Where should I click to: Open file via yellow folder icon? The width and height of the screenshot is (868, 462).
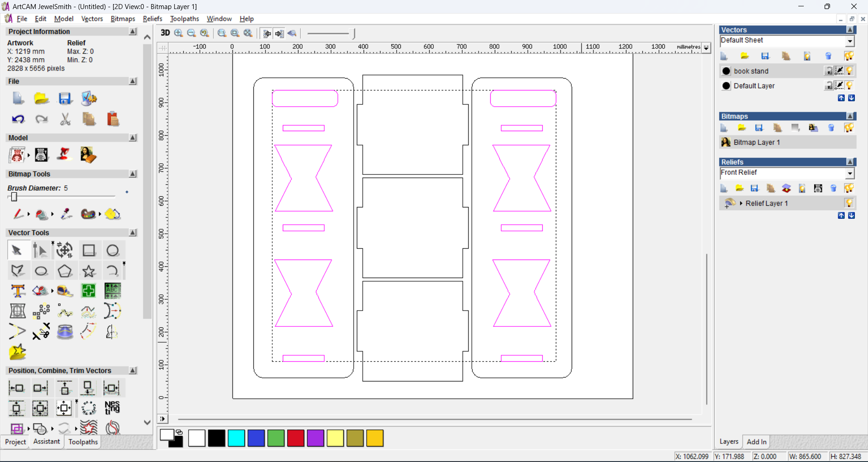click(42, 99)
